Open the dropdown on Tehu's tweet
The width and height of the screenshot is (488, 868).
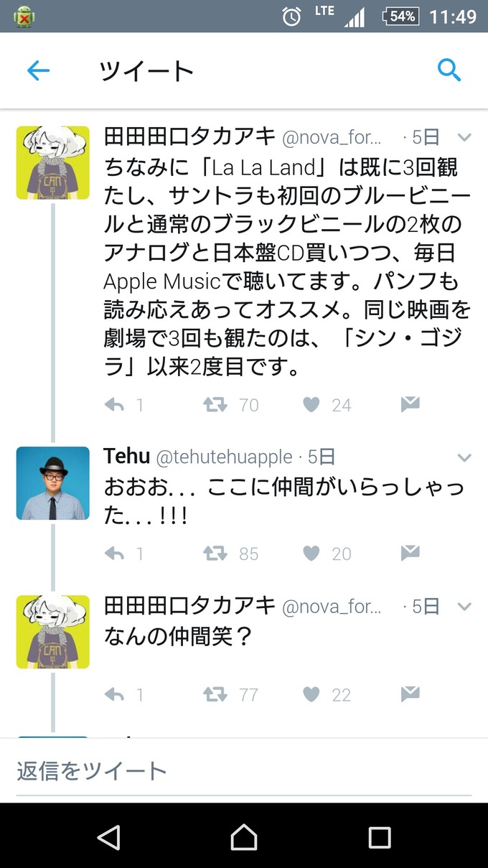(x=464, y=457)
